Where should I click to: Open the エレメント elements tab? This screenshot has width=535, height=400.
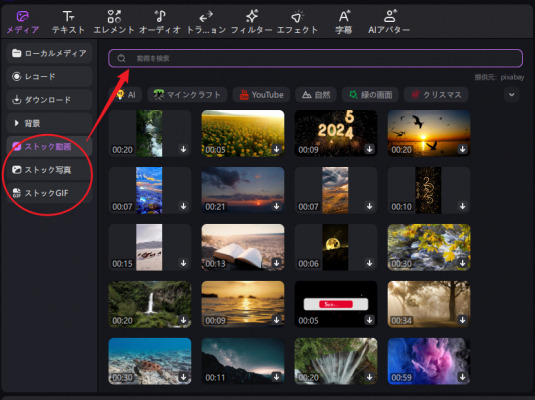click(x=114, y=22)
